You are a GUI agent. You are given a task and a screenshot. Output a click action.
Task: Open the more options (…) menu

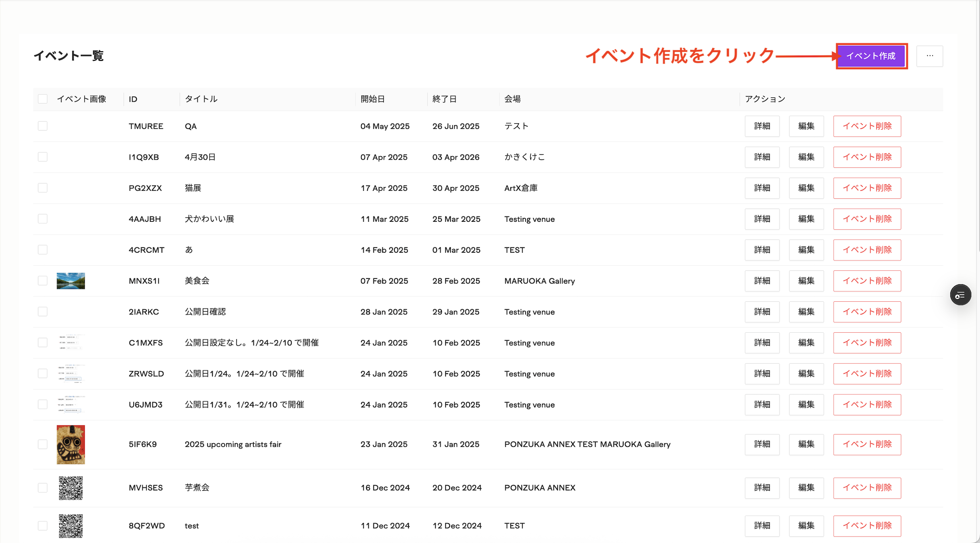(x=930, y=56)
